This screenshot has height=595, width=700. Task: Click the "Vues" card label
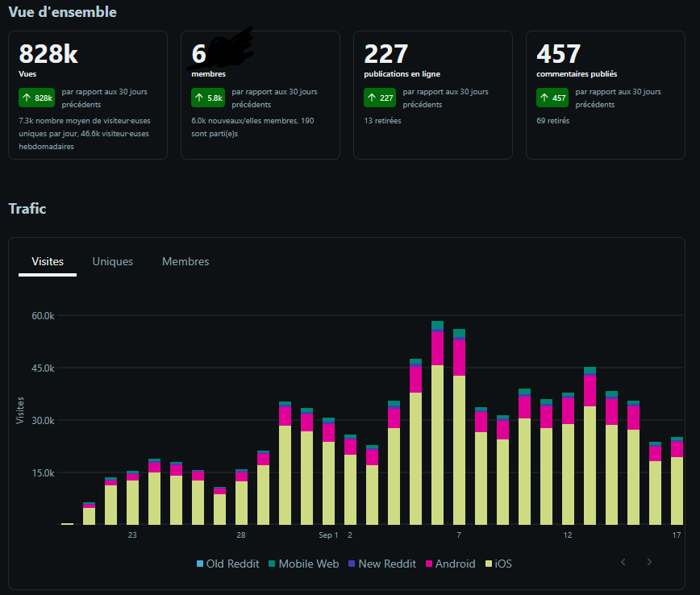(27, 73)
